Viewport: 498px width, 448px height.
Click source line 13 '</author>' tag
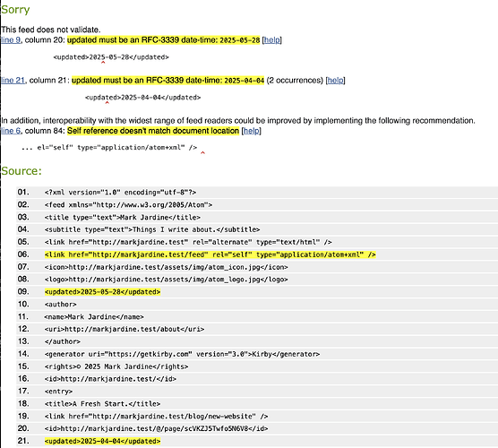tap(63, 341)
